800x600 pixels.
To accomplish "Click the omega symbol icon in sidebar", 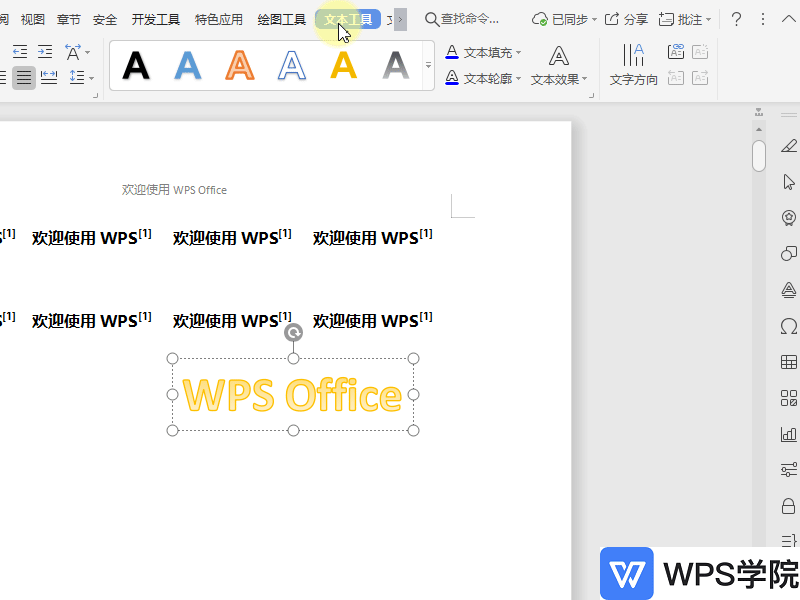I will tap(788, 327).
